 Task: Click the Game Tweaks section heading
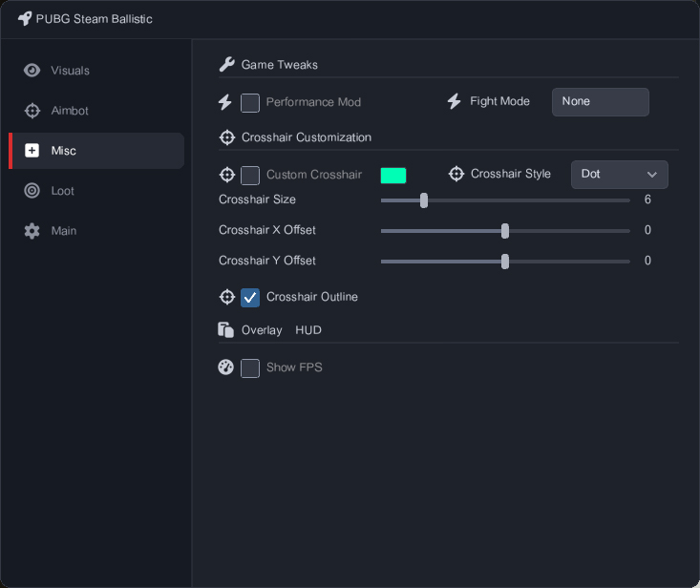click(280, 65)
